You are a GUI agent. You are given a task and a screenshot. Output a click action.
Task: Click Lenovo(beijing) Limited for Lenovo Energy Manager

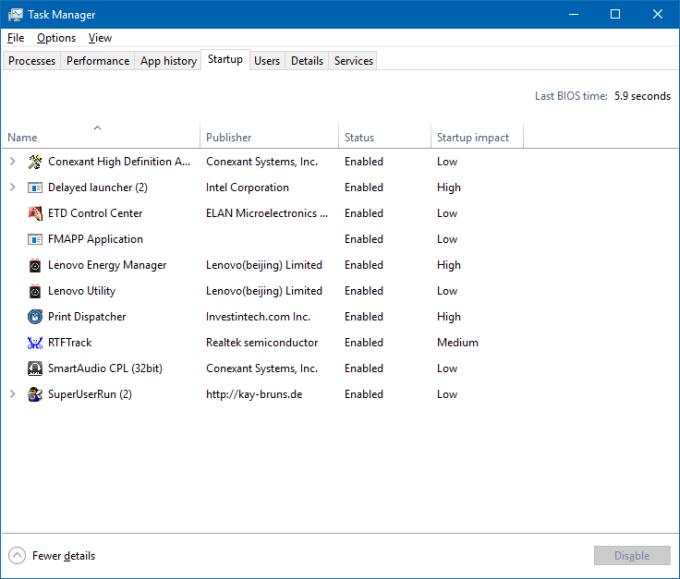pos(264,265)
